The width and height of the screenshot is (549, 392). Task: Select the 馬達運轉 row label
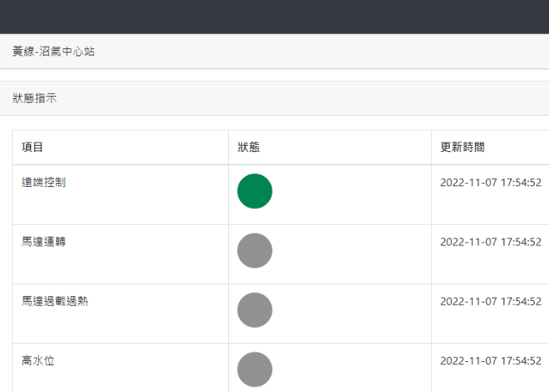click(44, 242)
